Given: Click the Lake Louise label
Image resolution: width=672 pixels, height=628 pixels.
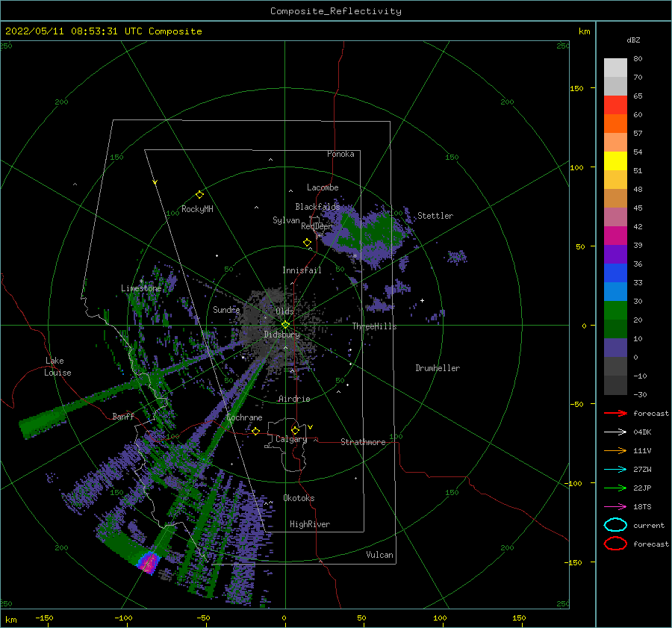Looking at the screenshot, I should click(57, 367).
